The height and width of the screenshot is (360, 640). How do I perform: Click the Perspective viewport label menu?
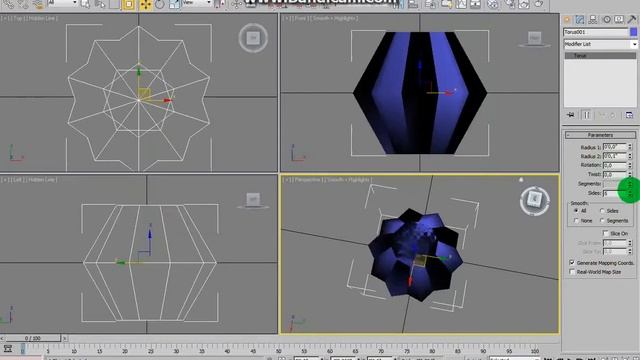pos(327,180)
